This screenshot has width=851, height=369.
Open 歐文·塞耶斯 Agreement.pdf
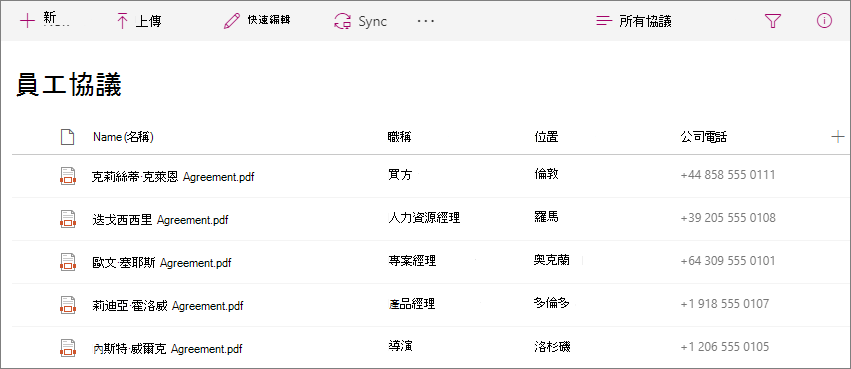pos(161,263)
